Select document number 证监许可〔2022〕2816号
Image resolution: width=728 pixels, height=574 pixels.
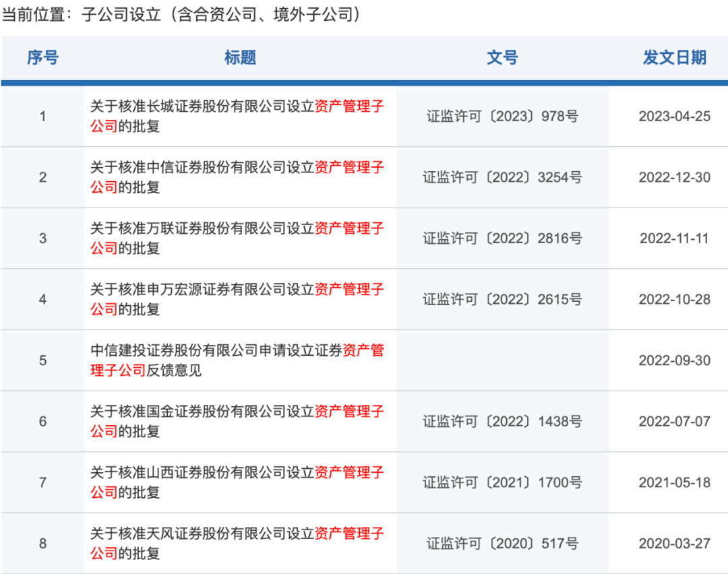click(502, 238)
